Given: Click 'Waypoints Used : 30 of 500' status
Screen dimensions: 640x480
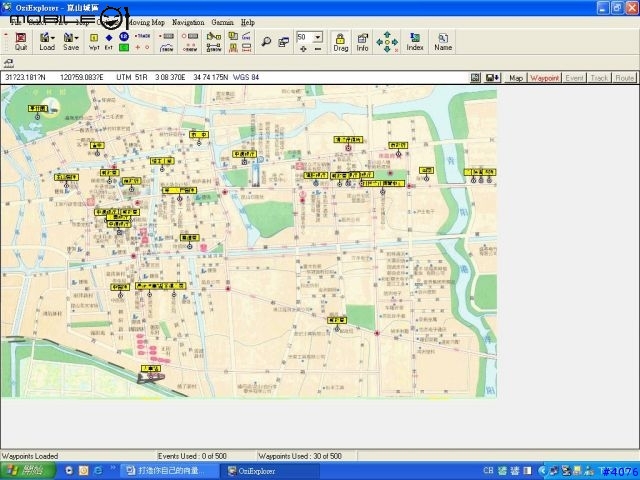Looking at the screenshot, I should point(300,456).
